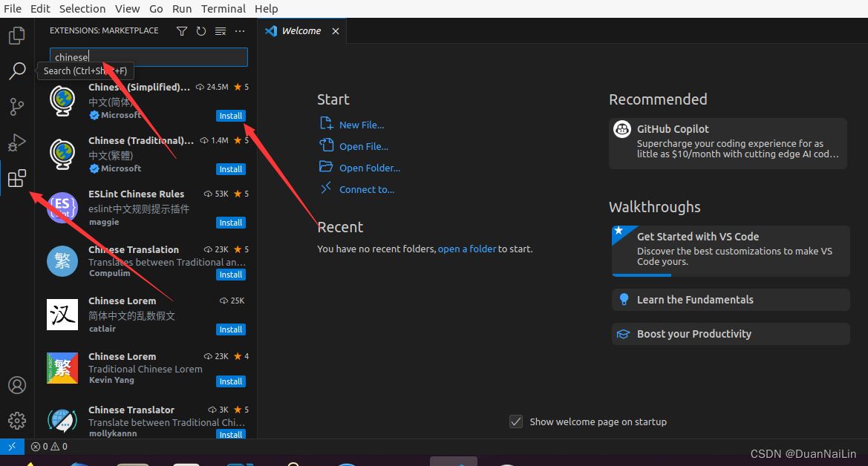
Task: Click the Open File icon
Action: coord(326,145)
